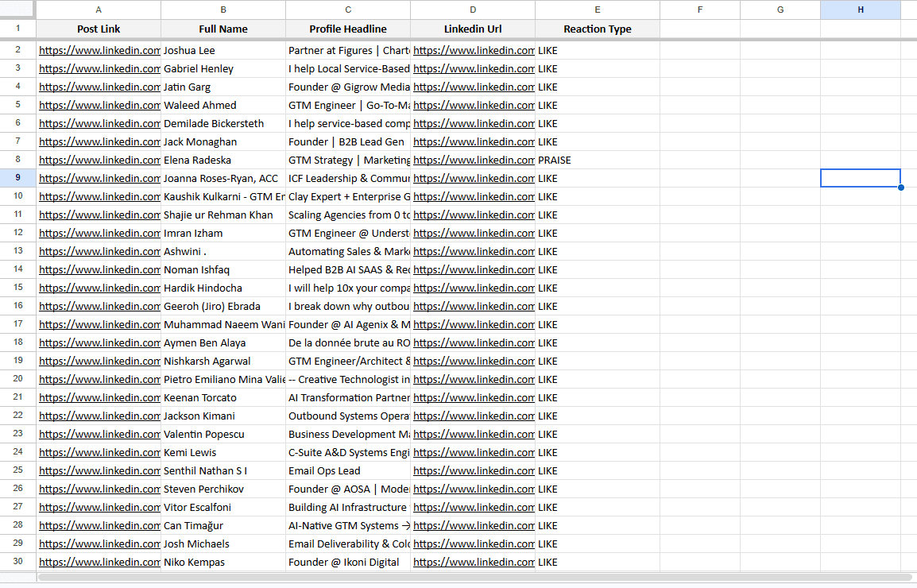This screenshot has height=588, width=917.
Task: Select column D header
Action: click(473, 10)
